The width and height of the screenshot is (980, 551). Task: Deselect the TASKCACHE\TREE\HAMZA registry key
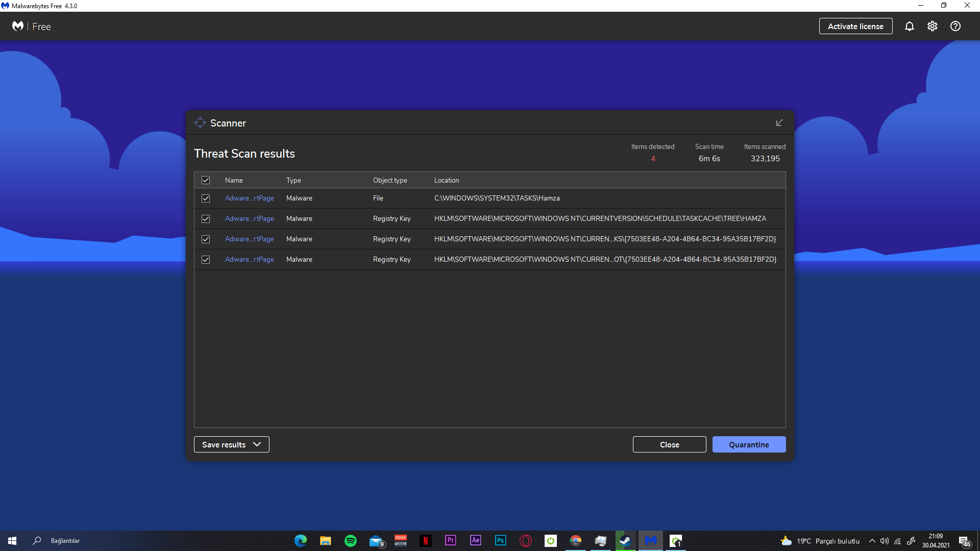pos(206,219)
